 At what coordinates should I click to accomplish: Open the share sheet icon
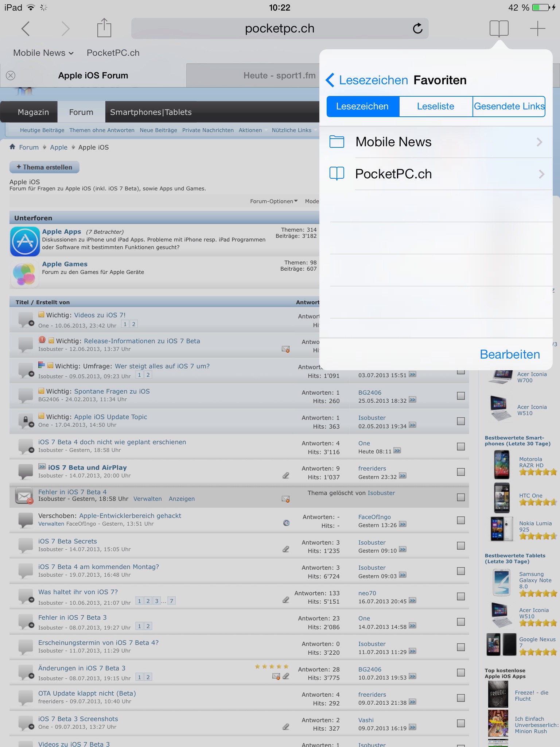pos(104,28)
